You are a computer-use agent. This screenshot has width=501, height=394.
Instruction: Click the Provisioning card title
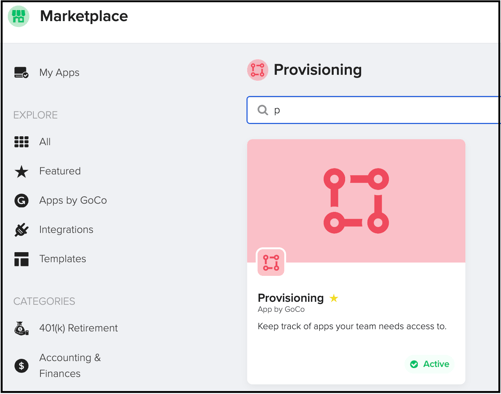click(x=290, y=298)
